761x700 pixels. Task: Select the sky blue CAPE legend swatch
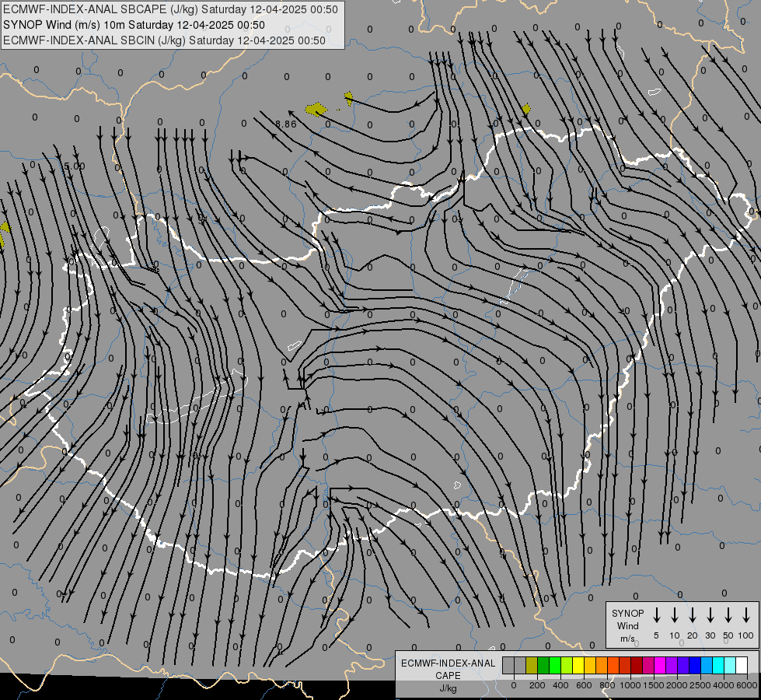[707, 665]
